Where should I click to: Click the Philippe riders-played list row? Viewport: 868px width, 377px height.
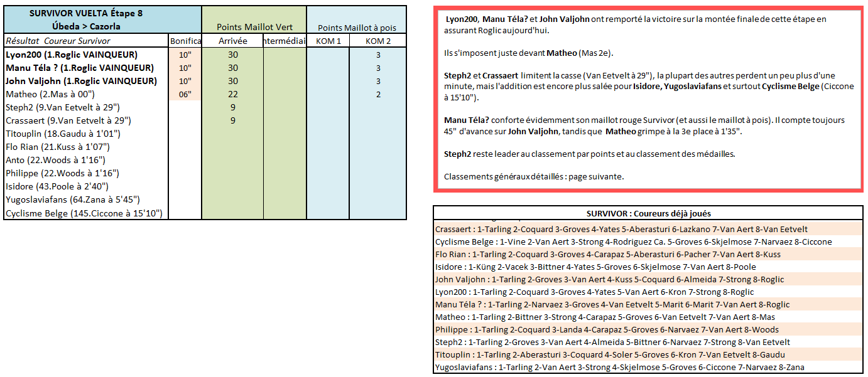[x=606, y=329]
